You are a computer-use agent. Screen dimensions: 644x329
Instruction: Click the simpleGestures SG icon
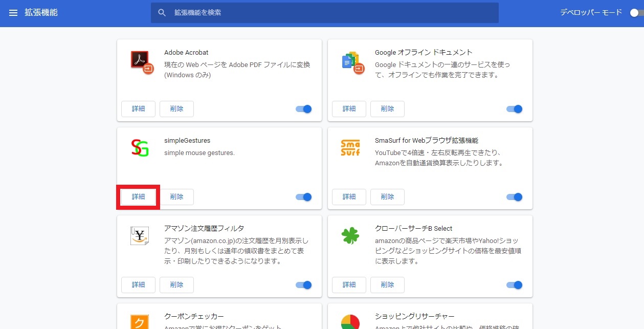[x=140, y=148]
